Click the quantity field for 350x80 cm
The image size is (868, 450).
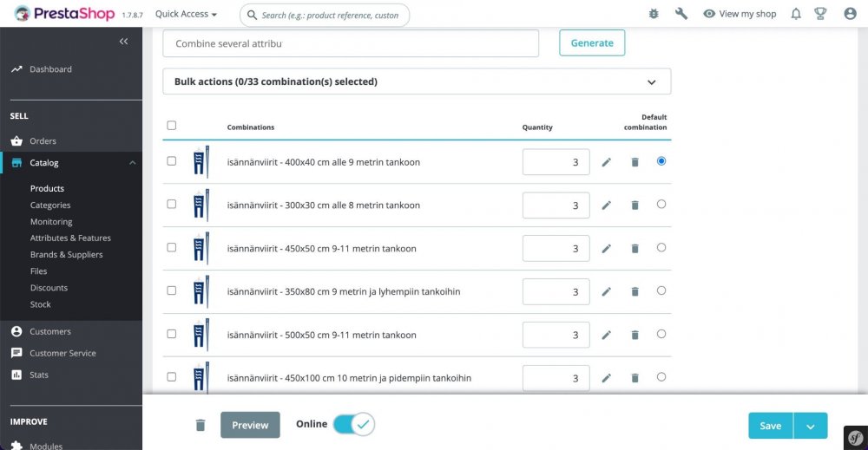[x=556, y=291]
